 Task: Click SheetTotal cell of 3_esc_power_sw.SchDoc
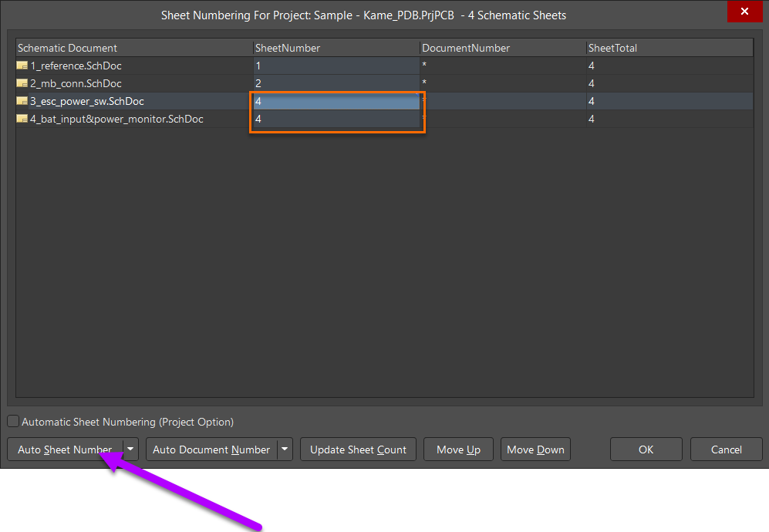(x=670, y=101)
